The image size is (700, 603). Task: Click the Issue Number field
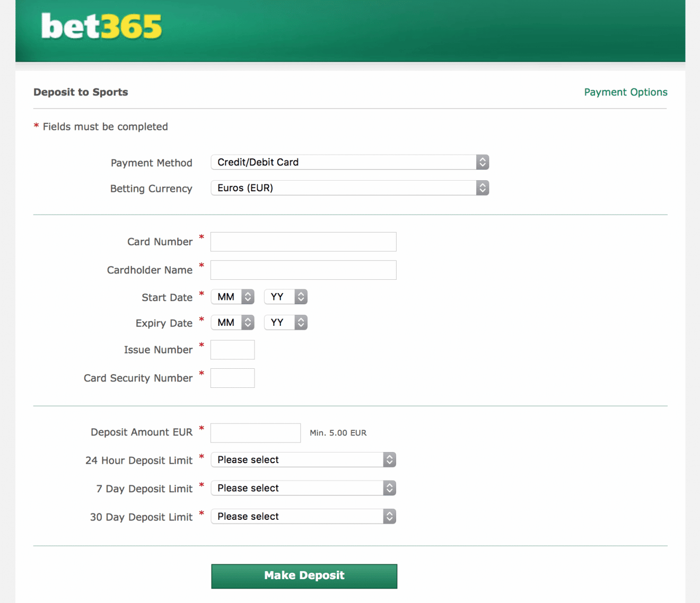click(x=232, y=350)
